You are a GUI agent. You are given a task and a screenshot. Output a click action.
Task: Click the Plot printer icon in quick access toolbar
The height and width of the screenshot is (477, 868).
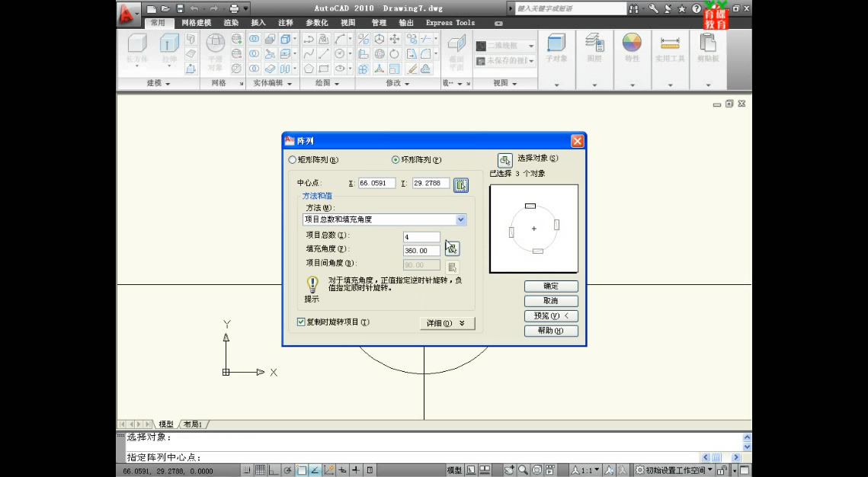click(x=234, y=8)
